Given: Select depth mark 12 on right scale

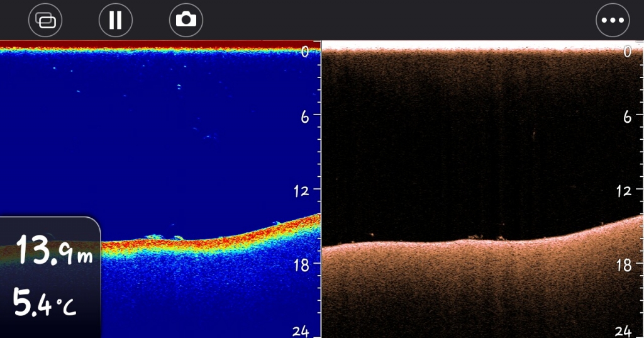Looking at the screenshot, I should [623, 191].
